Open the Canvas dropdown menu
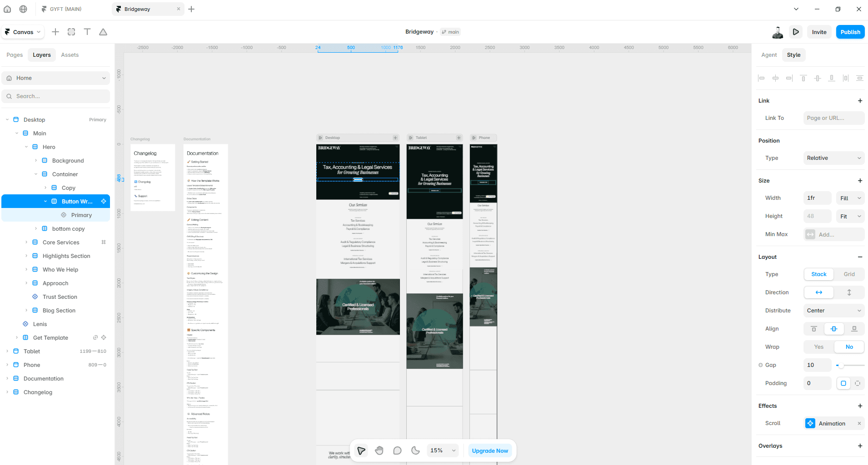The height and width of the screenshot is (465, 868). coord(23,32)
